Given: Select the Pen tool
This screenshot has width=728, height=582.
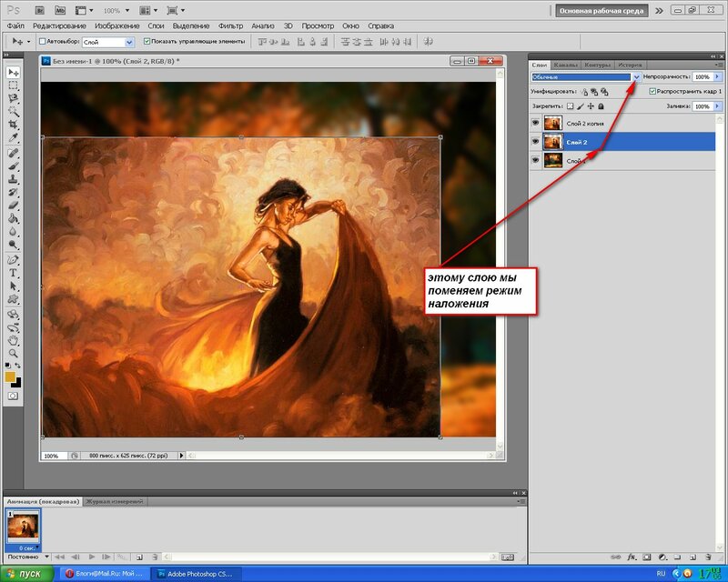Looking at the screenshot, I should coord(13,260).
